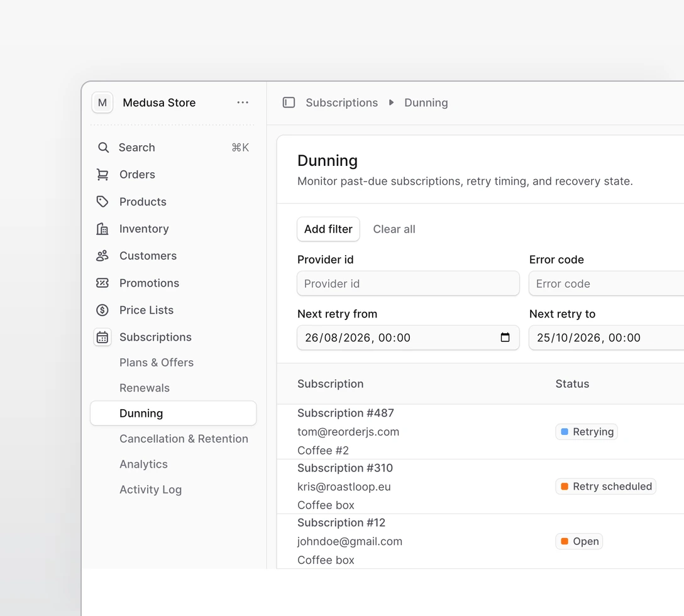This screenshot has height=616, width=684.
Task: Click johndoe@gmail.com email
Action: [x=350, y=541]
